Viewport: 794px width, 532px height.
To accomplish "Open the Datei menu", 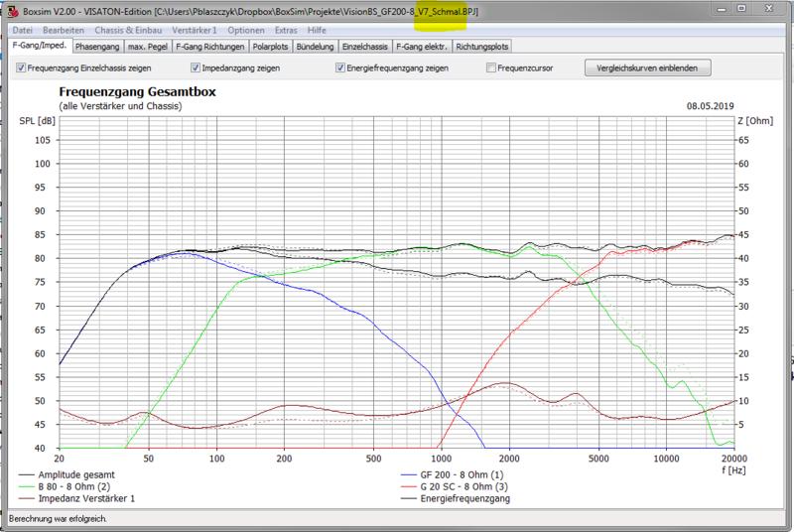I will coord(22,31).
